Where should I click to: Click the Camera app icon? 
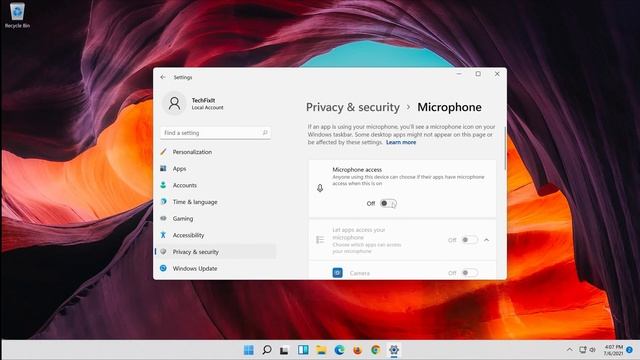click(338, 273)
